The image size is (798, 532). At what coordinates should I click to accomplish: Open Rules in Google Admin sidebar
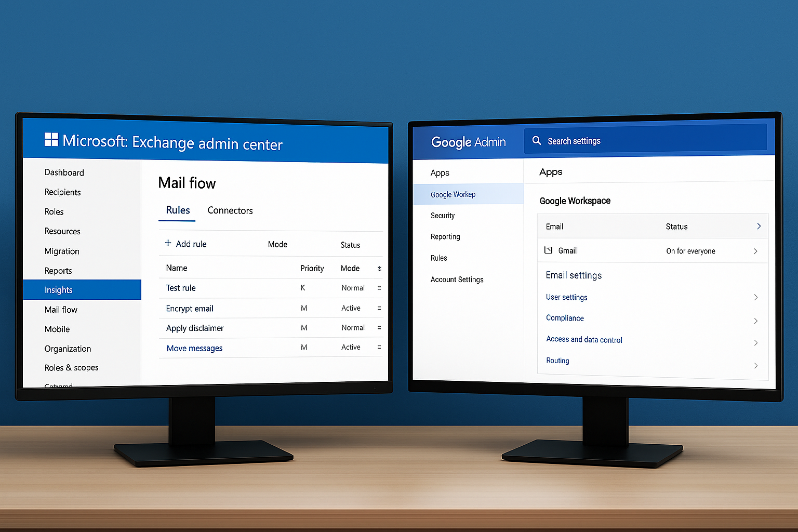pos(438,258)
